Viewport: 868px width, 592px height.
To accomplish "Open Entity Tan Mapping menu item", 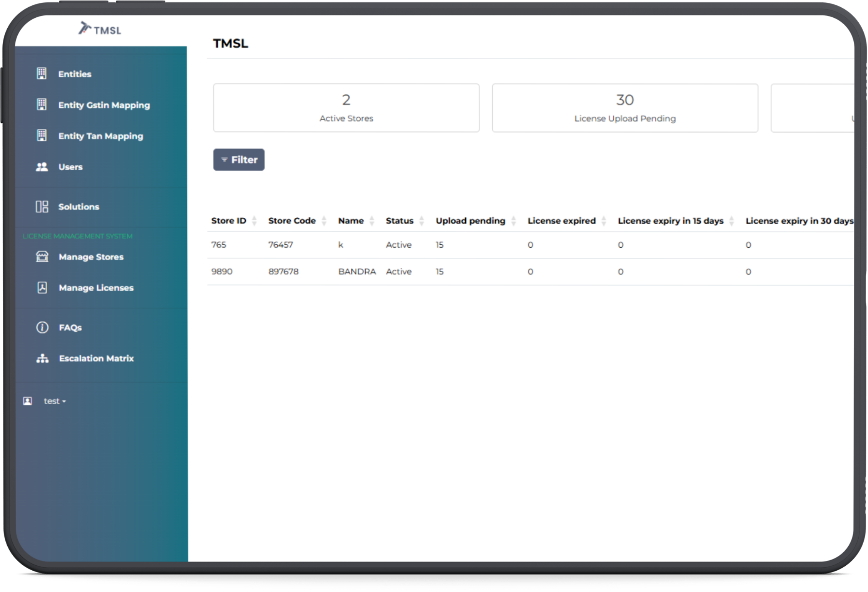I will point(100,136).
